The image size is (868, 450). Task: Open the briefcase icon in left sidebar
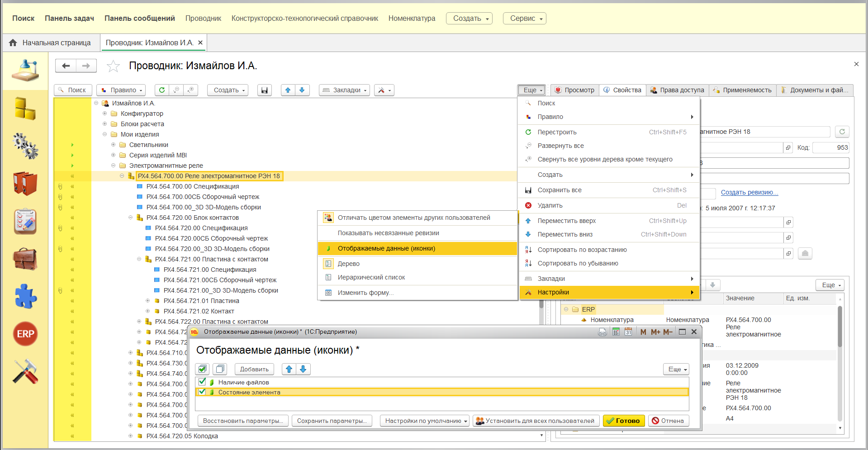(x=25, y=259)
